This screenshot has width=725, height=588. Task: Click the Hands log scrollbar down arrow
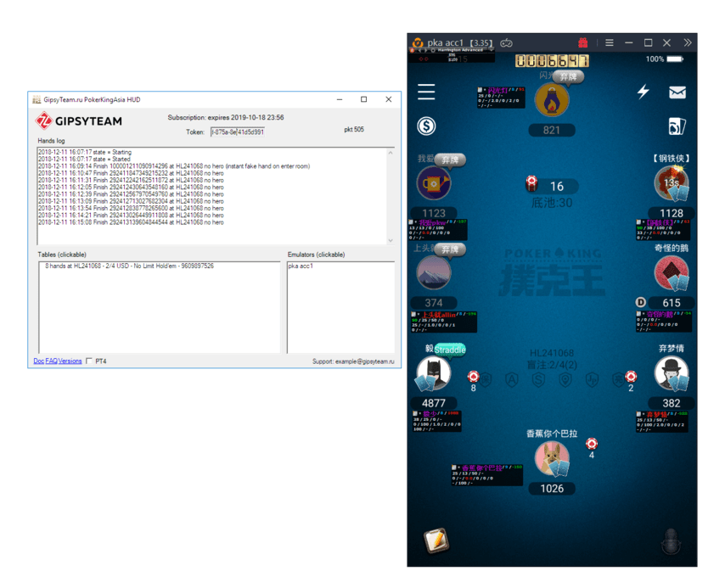(x=391, y=240)
